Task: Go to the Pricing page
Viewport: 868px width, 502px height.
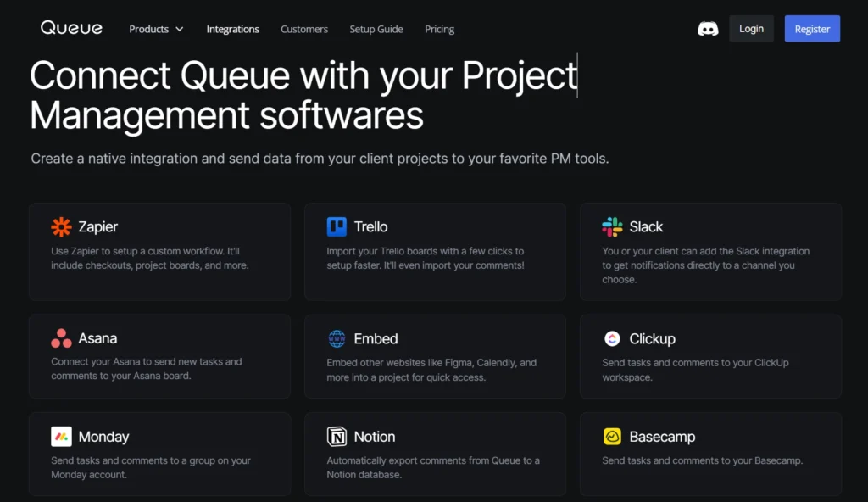Action: pos(439,29)
